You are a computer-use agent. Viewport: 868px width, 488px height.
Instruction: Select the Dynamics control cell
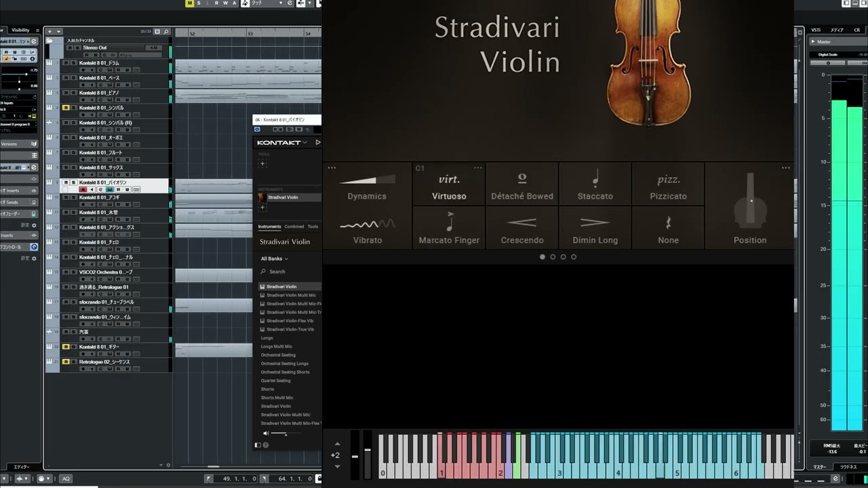[367, 184]
